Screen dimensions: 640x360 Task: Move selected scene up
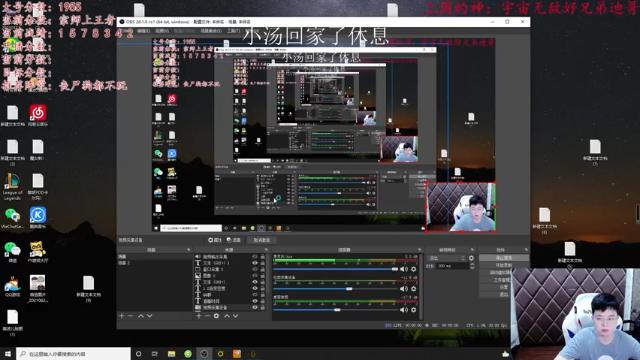click(141, 316)
